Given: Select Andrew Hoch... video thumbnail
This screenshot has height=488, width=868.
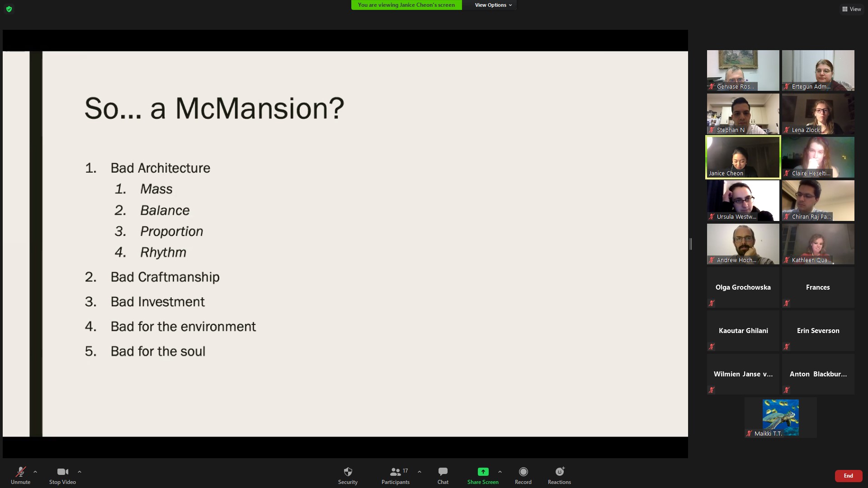Looking at the screenshot, I should coord(743,244).
